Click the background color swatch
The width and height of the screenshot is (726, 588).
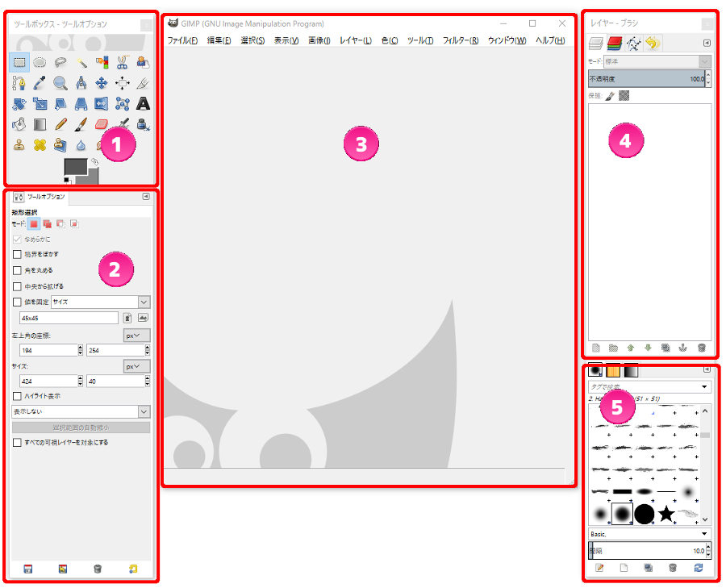pos(93,177)
